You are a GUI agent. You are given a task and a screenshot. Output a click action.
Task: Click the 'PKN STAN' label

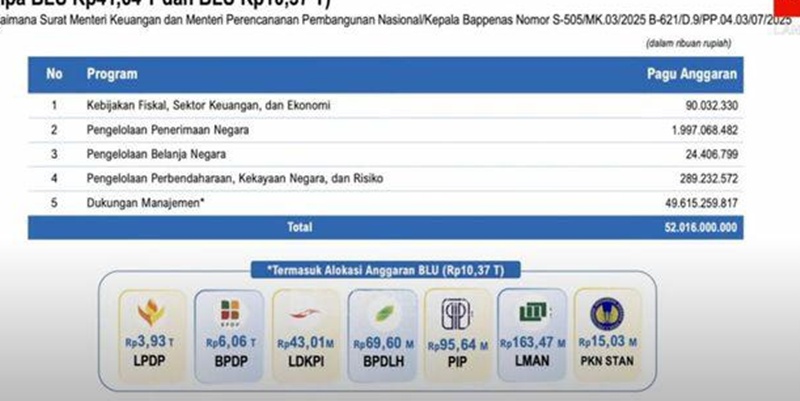pos(607,361)
